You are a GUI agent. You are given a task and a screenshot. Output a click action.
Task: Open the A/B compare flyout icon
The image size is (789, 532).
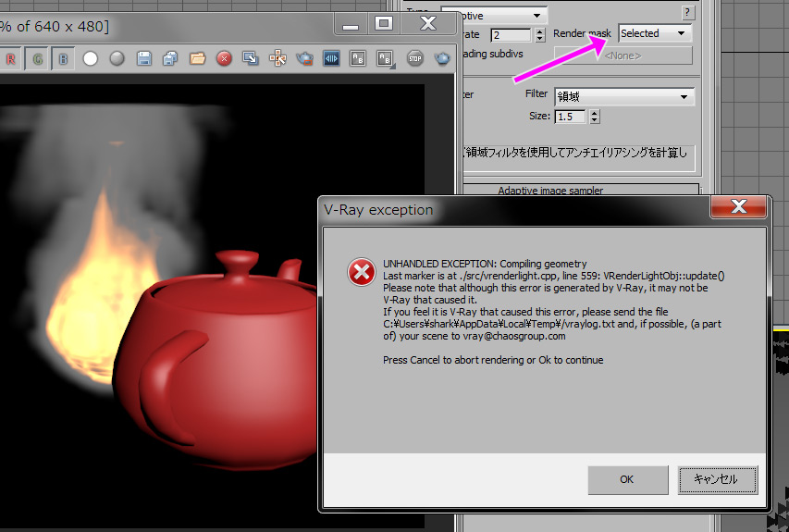(385, 58)
